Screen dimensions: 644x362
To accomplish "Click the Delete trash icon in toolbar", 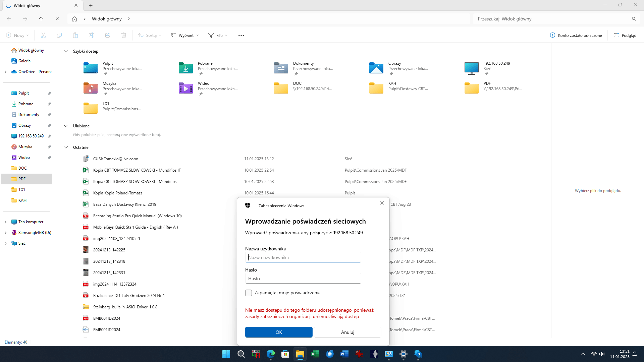I will click(x=124, y=35).
